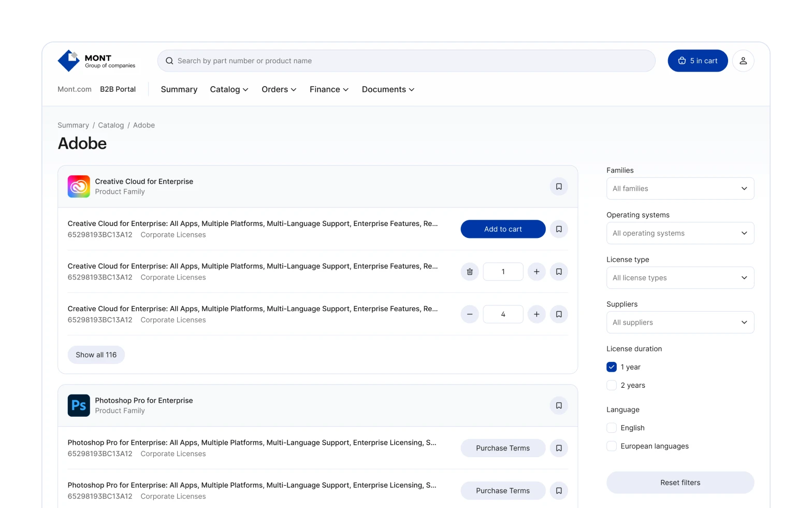
Task: Click the Creative Cloud rainbow product icon
Action: [x=79, y=187]
